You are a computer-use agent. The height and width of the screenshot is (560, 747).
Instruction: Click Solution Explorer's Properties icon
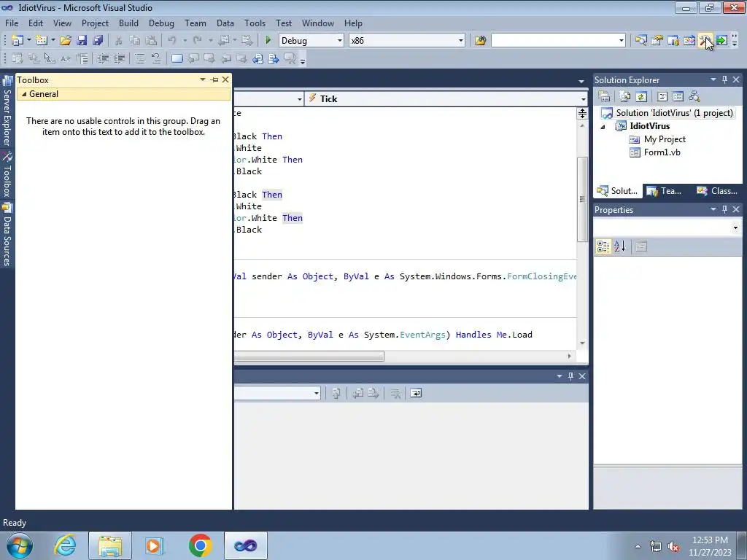click(604, 96)
